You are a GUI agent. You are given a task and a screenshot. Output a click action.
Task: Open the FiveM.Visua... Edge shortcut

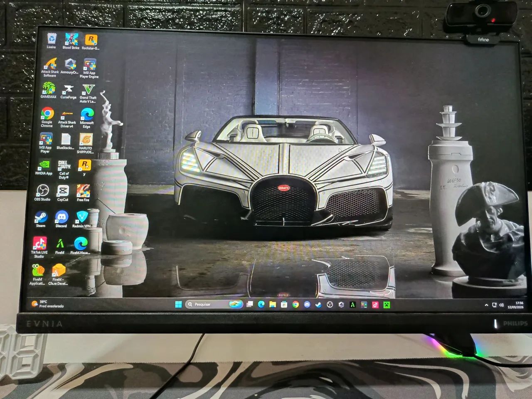pyautogui.click(x=80, y=246)
